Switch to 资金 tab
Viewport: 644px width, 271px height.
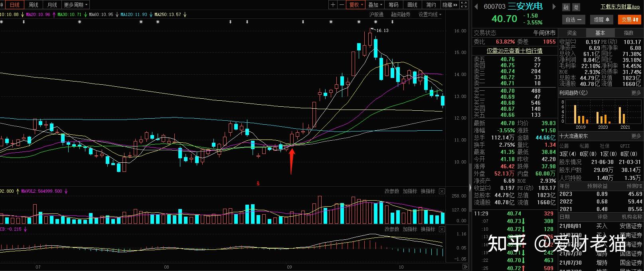pyautogui.click(x=572, y=33)
